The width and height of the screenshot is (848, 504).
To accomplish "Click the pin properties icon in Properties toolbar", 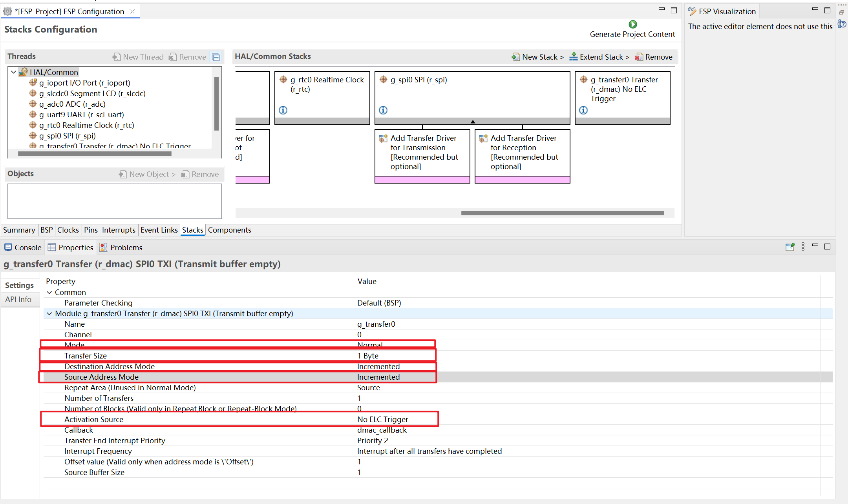I will tap(790, 247).
